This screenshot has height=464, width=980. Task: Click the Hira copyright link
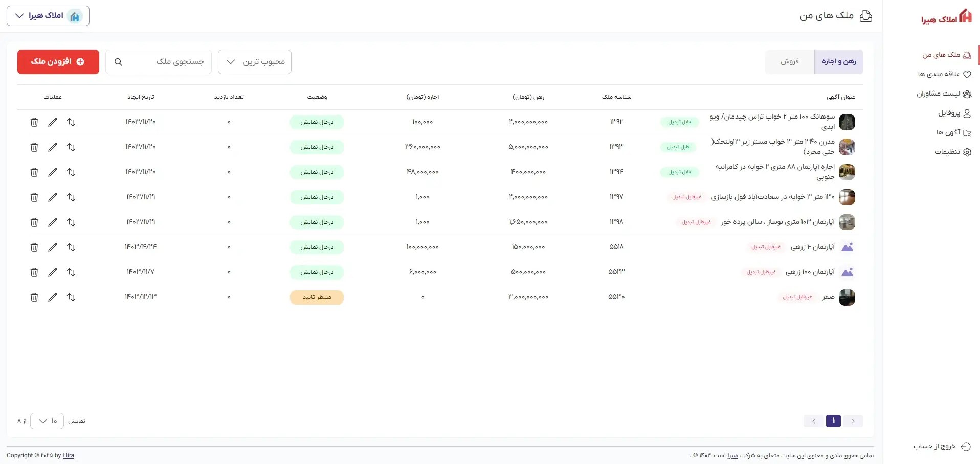pos(69,455)
